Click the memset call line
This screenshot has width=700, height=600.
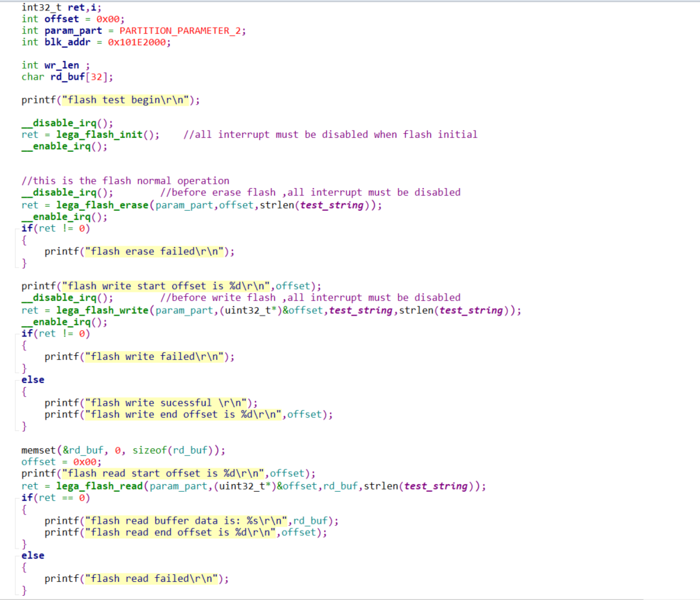123,450
